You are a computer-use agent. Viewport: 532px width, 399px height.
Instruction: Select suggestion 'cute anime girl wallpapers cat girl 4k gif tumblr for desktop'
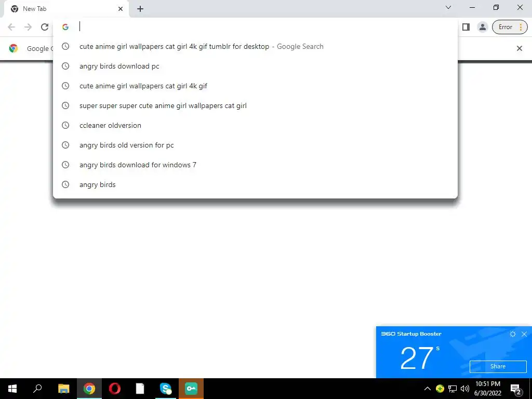pyautogui.click(x=255, y=46)
